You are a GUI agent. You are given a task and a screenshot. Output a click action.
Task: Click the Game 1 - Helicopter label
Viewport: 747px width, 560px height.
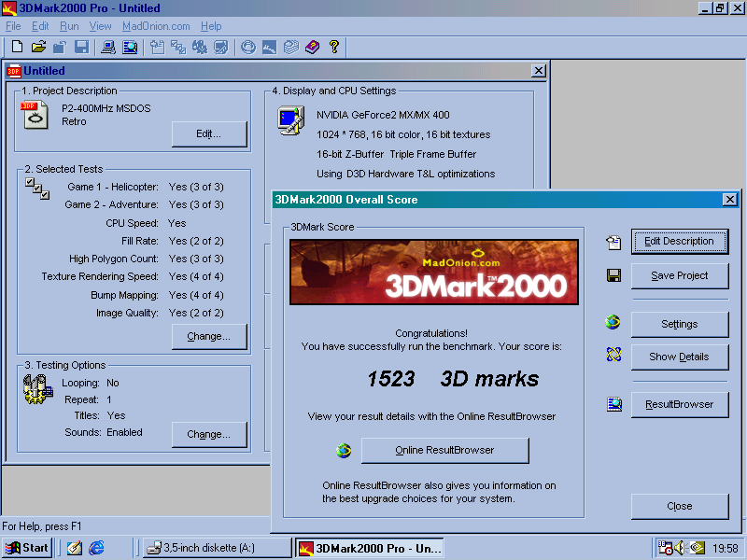click(x=113, y=187)
